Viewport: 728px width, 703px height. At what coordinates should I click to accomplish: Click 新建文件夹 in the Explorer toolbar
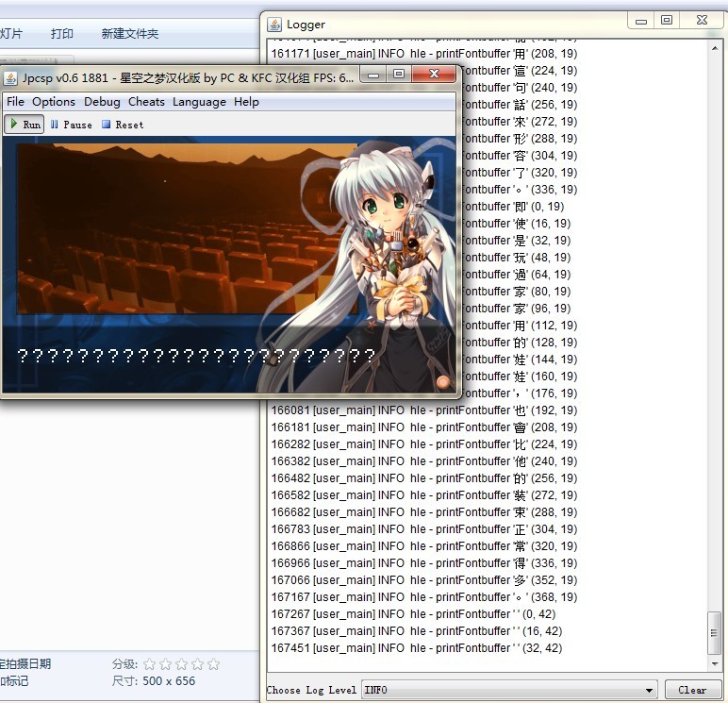coord(130,34)
